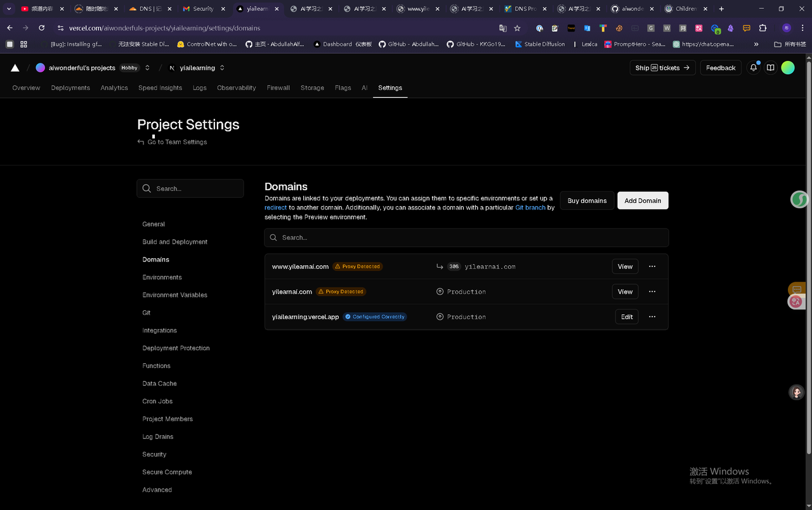Open the docs book icon
This screenshot has height=510, width=812.
770,68
